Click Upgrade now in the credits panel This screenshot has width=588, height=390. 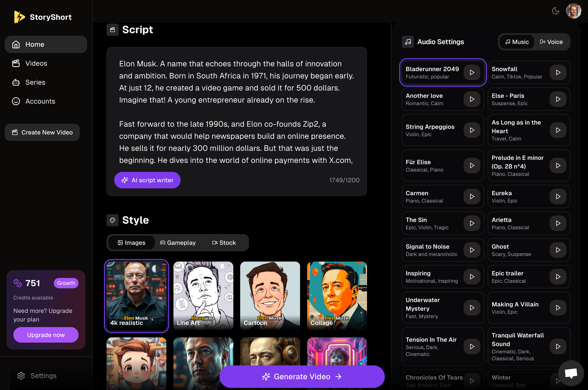pyautogui.click(x=46, y=335)
